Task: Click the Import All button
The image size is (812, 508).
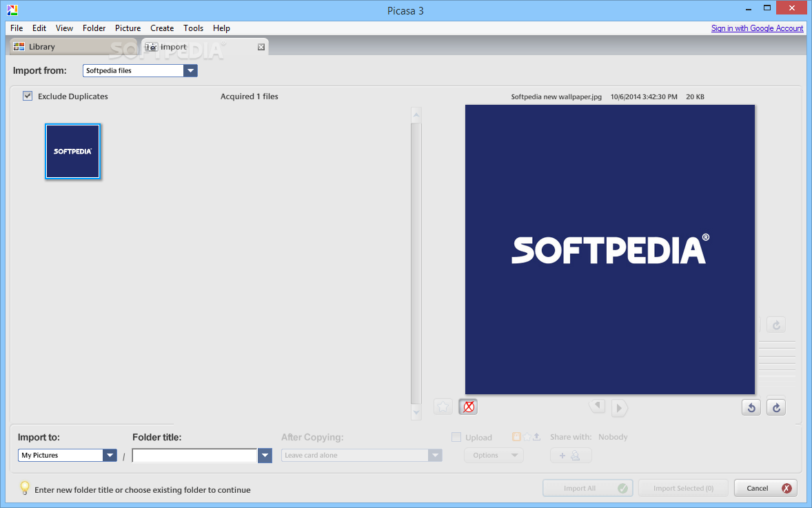Action: point(588,488)
